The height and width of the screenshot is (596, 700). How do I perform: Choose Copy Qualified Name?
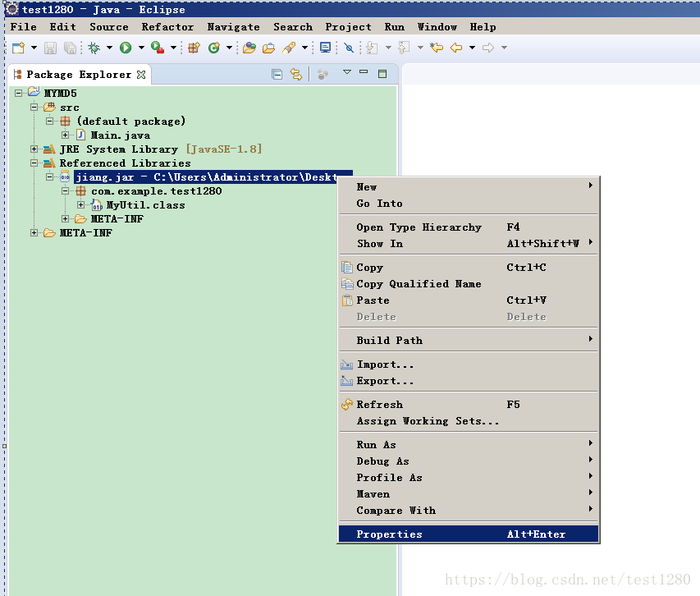[469, 284]
